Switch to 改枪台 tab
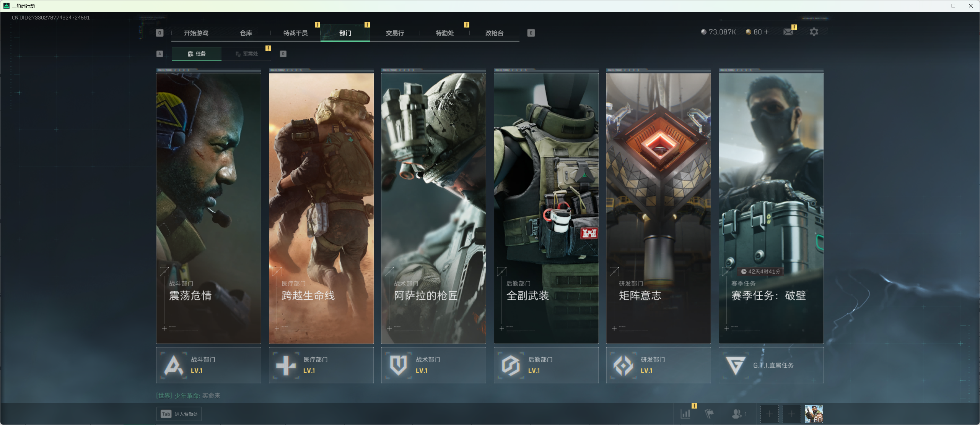The width and height of the screenshot is (980, 425). (x=494, y=33)
